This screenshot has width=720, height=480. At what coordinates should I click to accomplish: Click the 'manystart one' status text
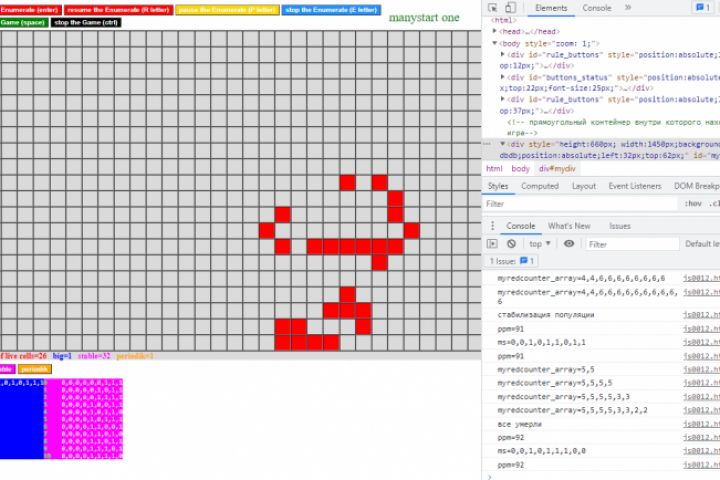[x=424, y=17]
